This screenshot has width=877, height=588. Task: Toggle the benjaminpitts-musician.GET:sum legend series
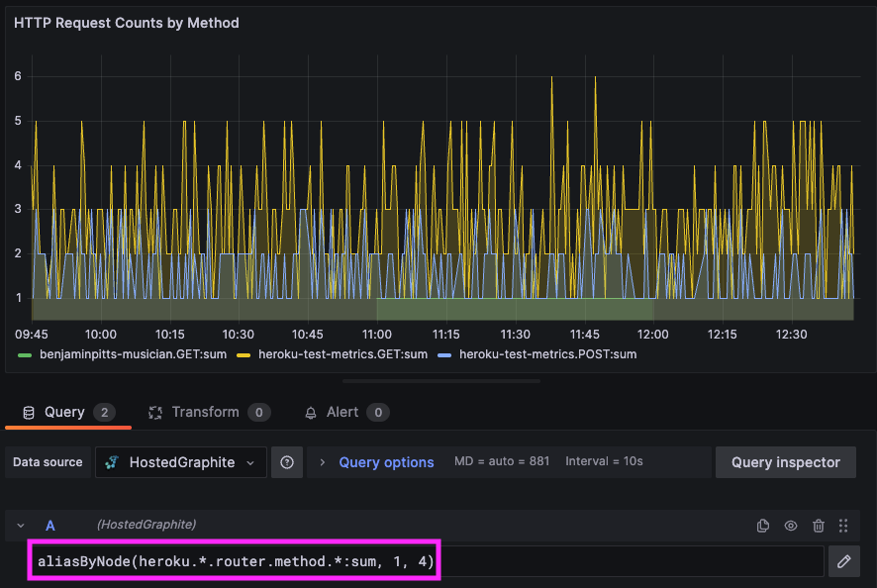coord(123,354)
